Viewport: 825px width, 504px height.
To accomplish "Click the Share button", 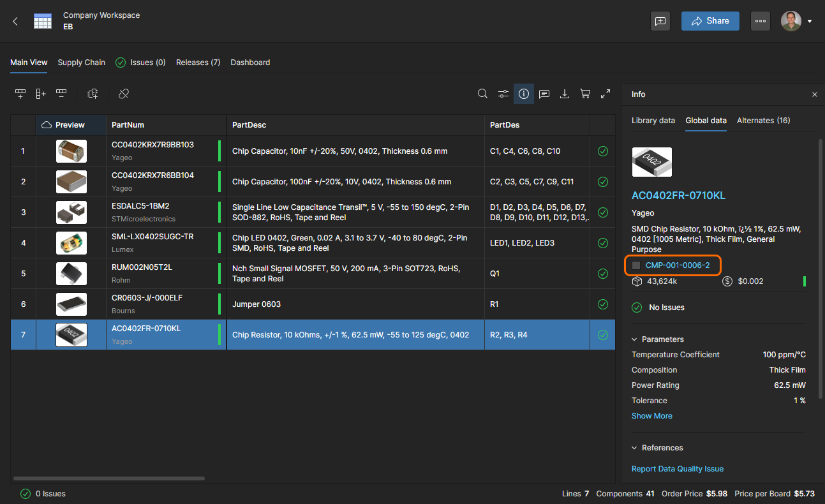I will coord(710,21).
